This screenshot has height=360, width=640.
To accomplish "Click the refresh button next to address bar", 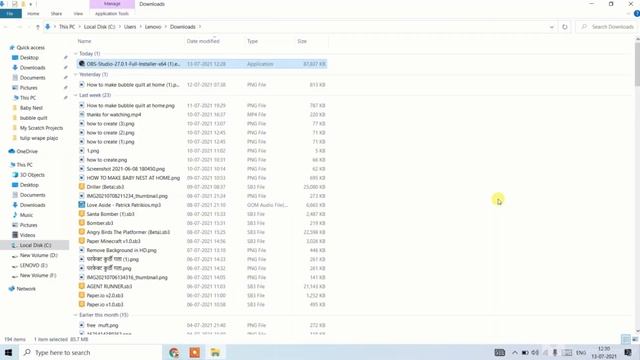I will 564,27.
